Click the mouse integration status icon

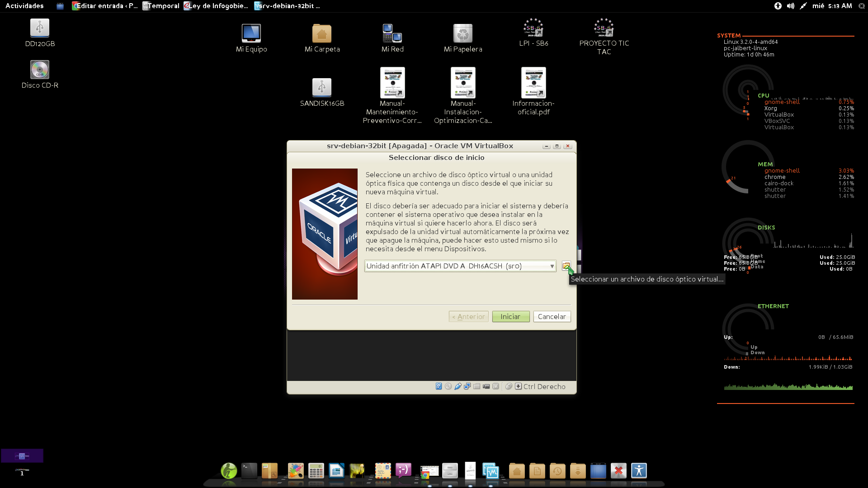point(509,386)
